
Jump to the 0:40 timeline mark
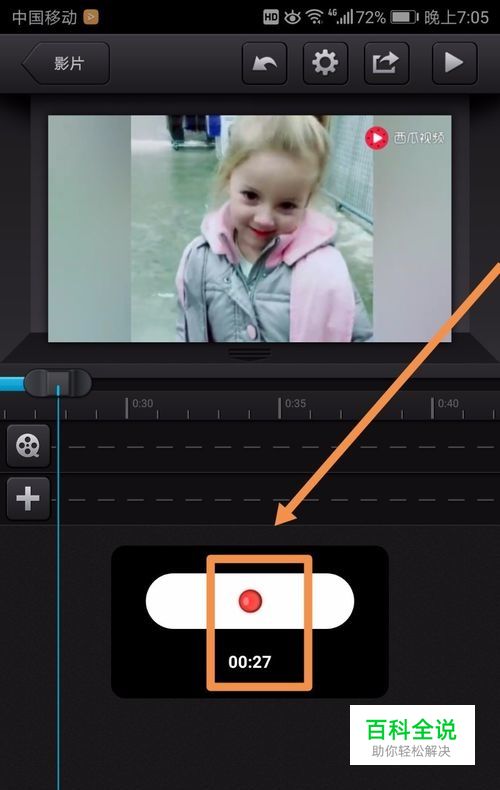point(448,404)
